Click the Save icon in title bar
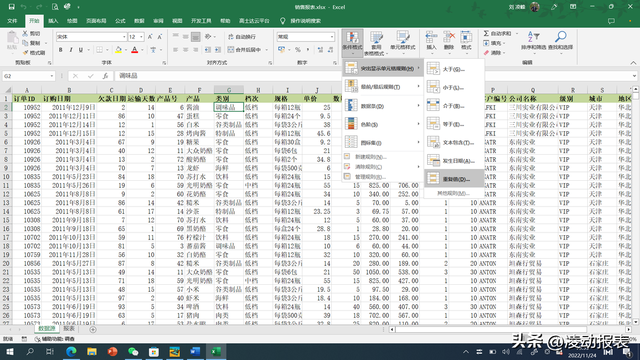This screenshot has width=640, height=360. click(x=11, y=7)
